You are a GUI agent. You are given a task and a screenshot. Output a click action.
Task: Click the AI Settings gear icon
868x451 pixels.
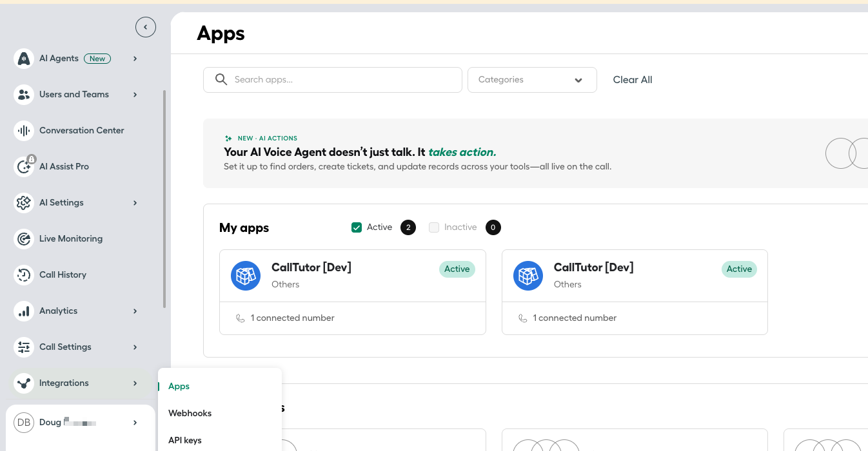[x=24, y=202]
